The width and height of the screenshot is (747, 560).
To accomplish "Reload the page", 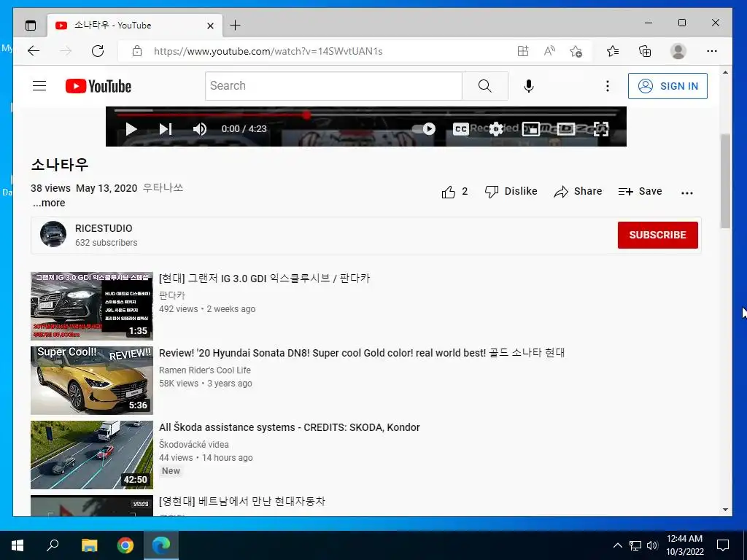I will [x=98, y=51].
